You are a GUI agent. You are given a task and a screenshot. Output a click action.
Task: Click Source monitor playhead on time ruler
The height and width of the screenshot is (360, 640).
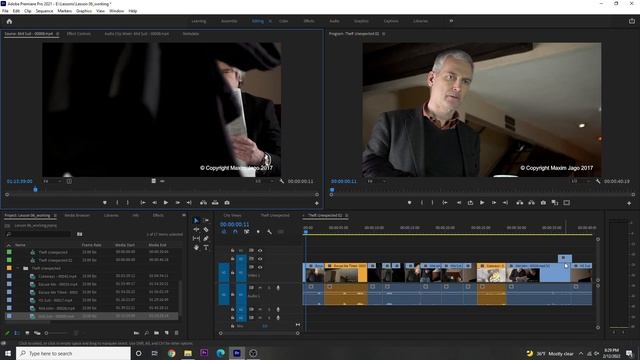pos(36,189)
